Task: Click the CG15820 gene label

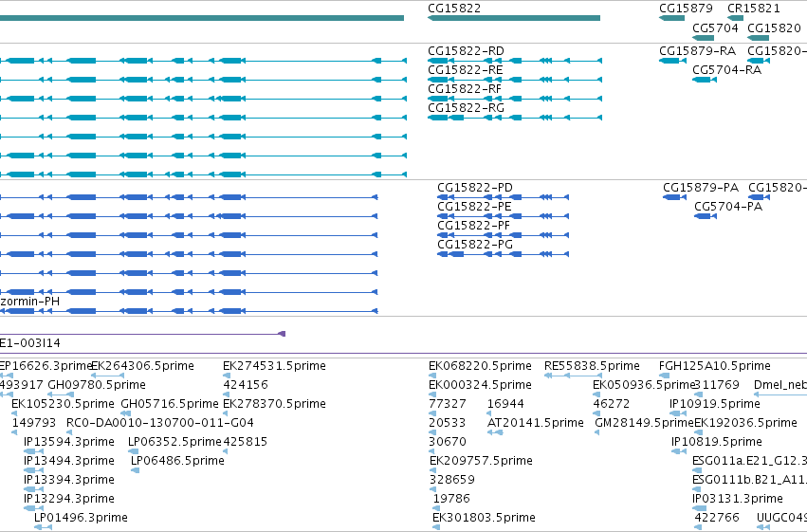Action: (774, 28)
